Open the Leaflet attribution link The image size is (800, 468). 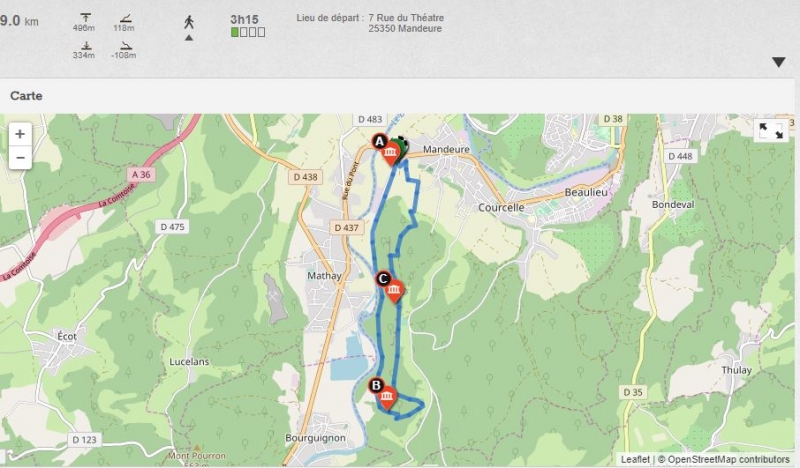coord(635,459)
